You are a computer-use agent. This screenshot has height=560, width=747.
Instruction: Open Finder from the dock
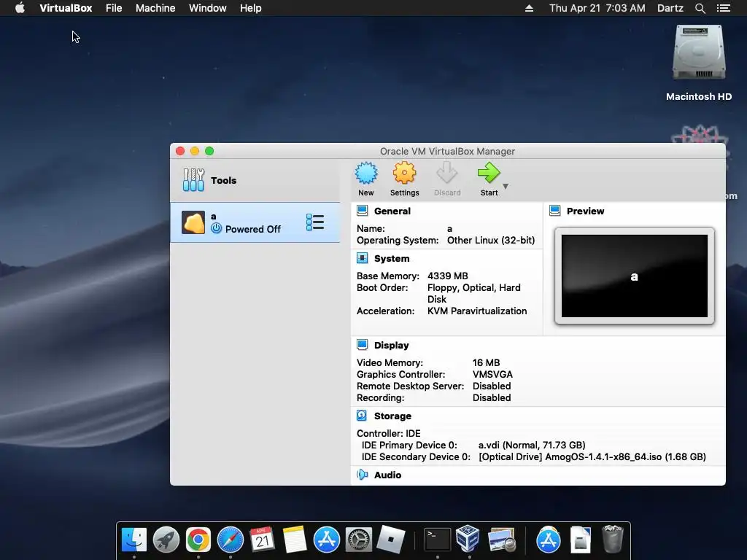(x=134, y=540)
